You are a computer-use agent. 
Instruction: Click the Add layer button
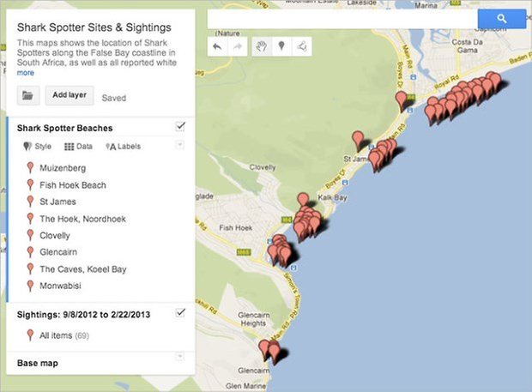(70, 95)
